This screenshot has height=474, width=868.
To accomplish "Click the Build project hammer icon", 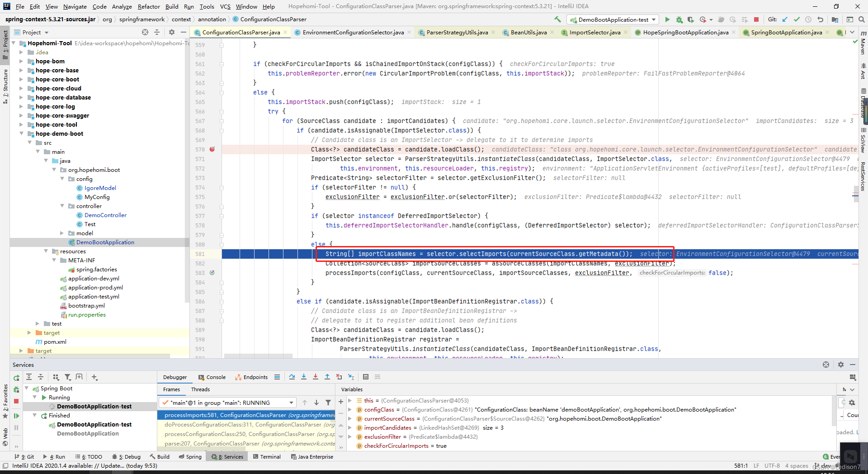I will (x=557, y=19).
